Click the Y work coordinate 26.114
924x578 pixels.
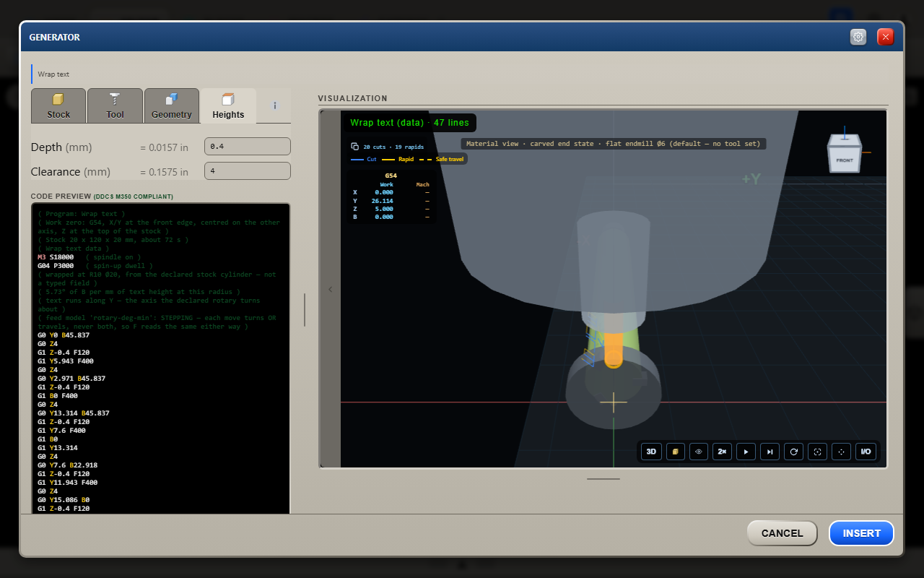tap(383, 201)
